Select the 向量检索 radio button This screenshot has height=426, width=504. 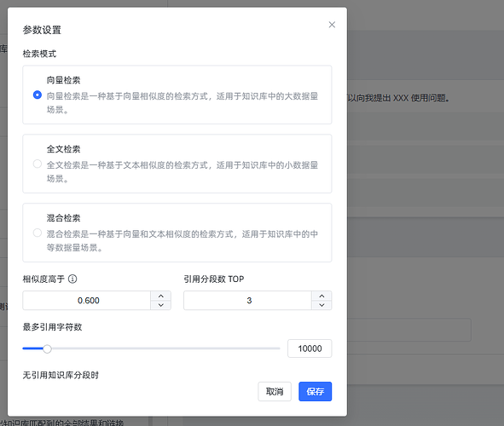38,95
